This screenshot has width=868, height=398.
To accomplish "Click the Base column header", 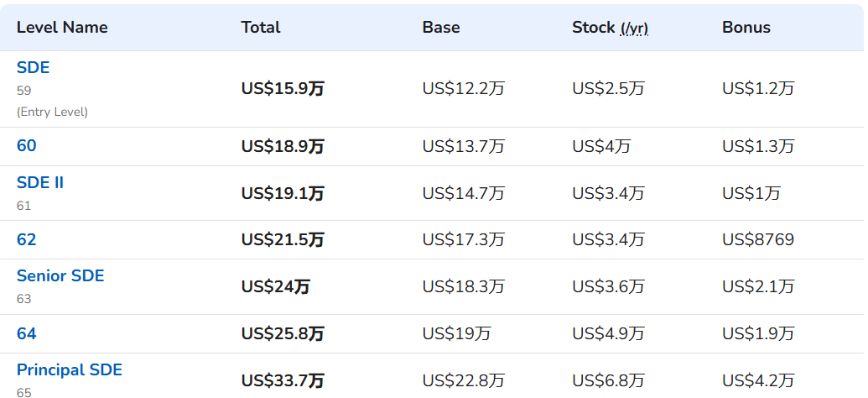I will (441, 28).
